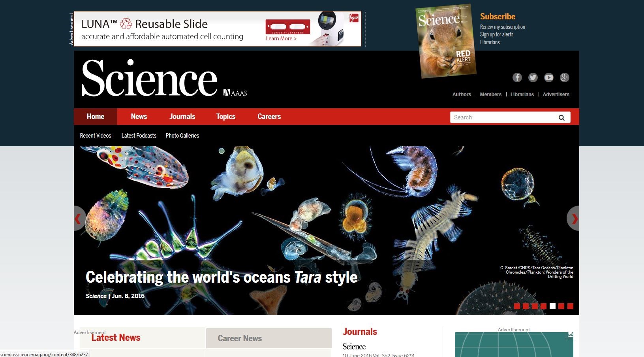
Task: Click the Members link
Action: coord(491,94)
